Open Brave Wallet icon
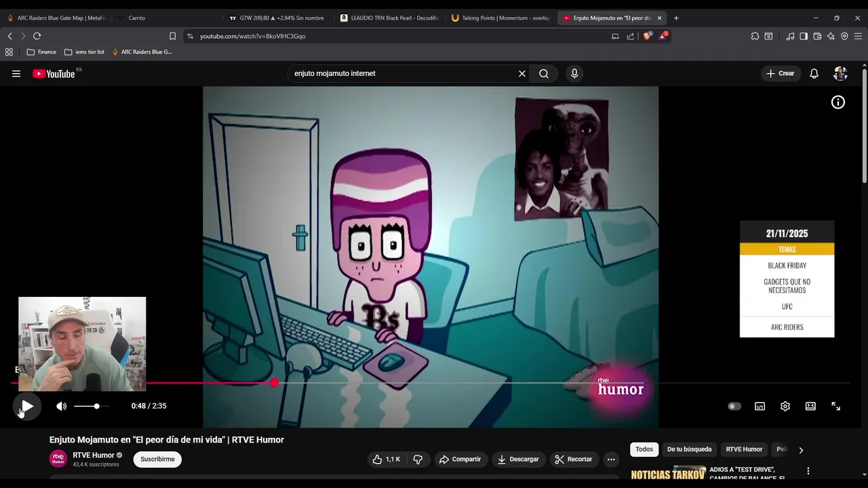 [x=817, y=36]
